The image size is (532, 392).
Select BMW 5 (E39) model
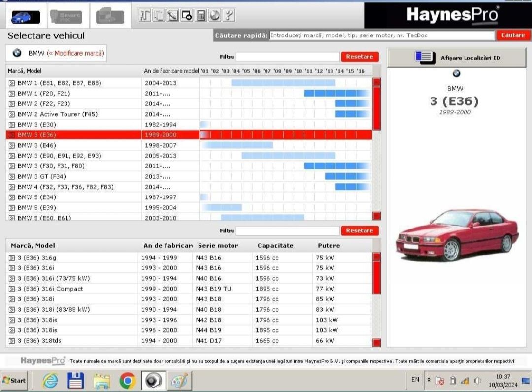pos(189,208)
